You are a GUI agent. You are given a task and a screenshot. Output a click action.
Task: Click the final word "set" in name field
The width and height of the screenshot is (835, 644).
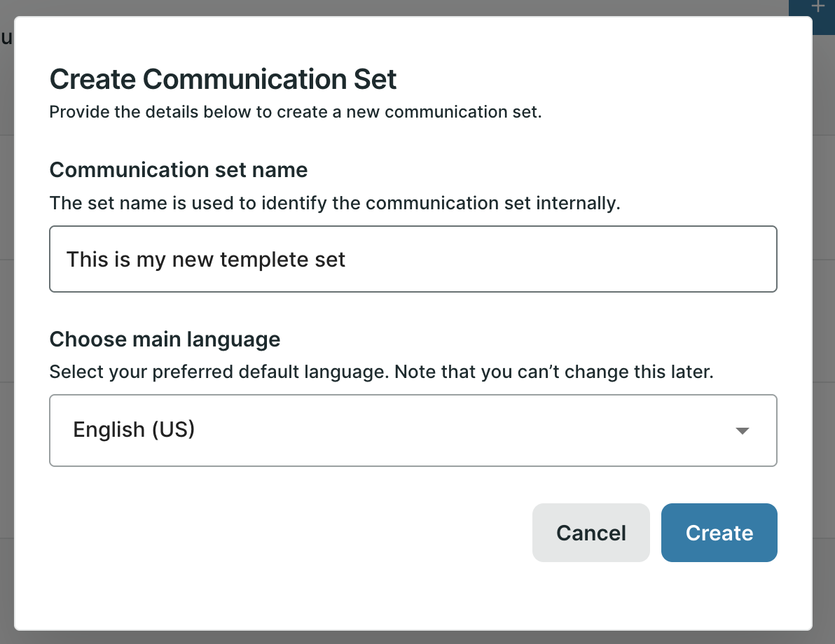coord(330,260)
